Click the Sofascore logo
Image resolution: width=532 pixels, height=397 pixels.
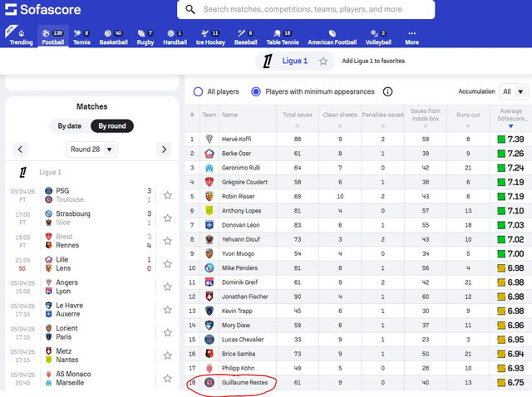(42, 9)
